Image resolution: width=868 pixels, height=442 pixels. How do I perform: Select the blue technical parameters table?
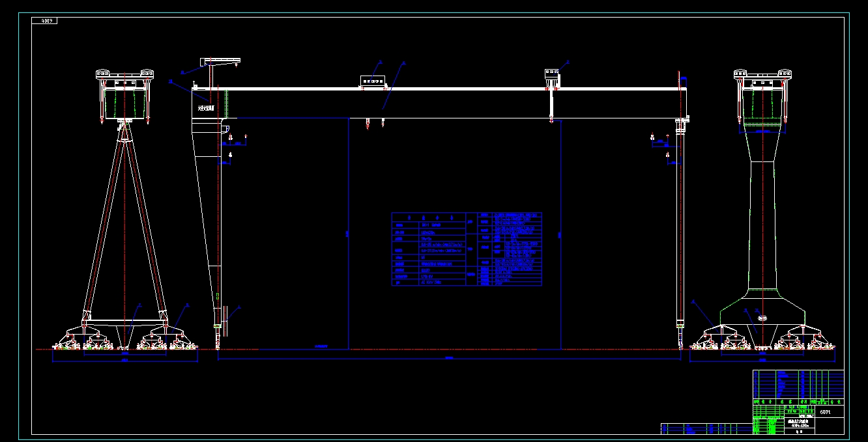[x=467, y=249]
